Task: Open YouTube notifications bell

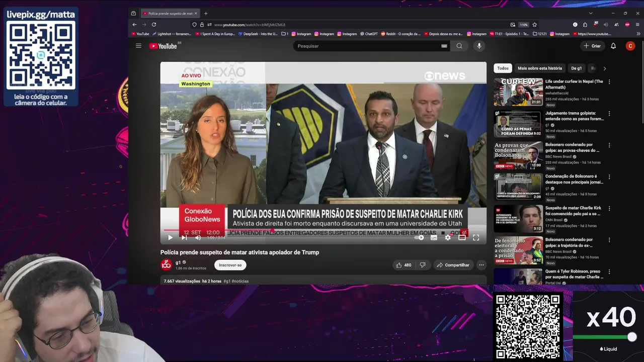Action: 613,46
